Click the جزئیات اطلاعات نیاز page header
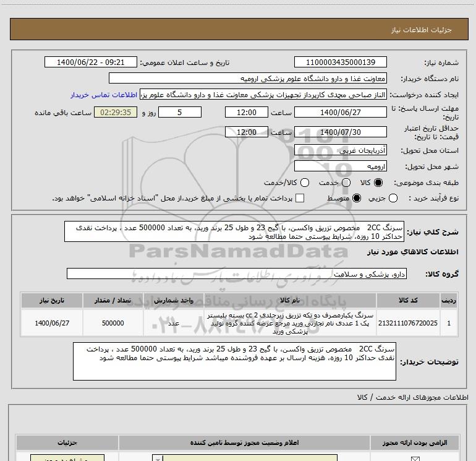The width and height of the screenshot is (476, 461). 422,30
